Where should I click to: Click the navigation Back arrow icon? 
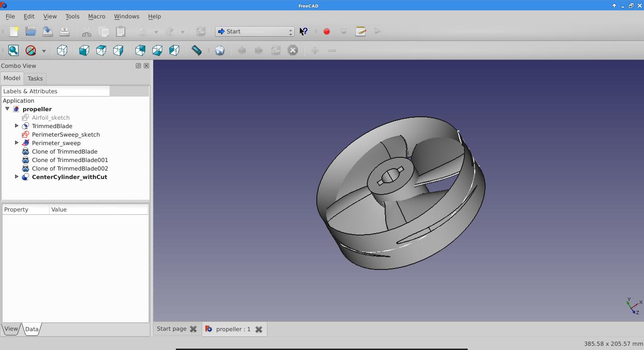pos(242,50)
